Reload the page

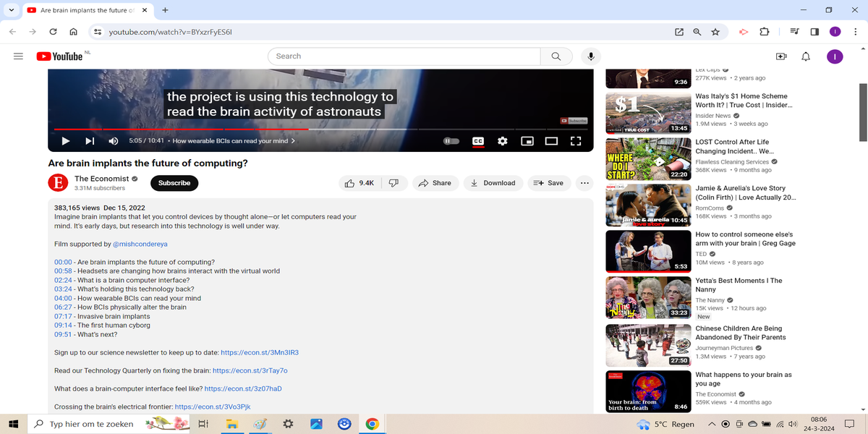point(53,32)
